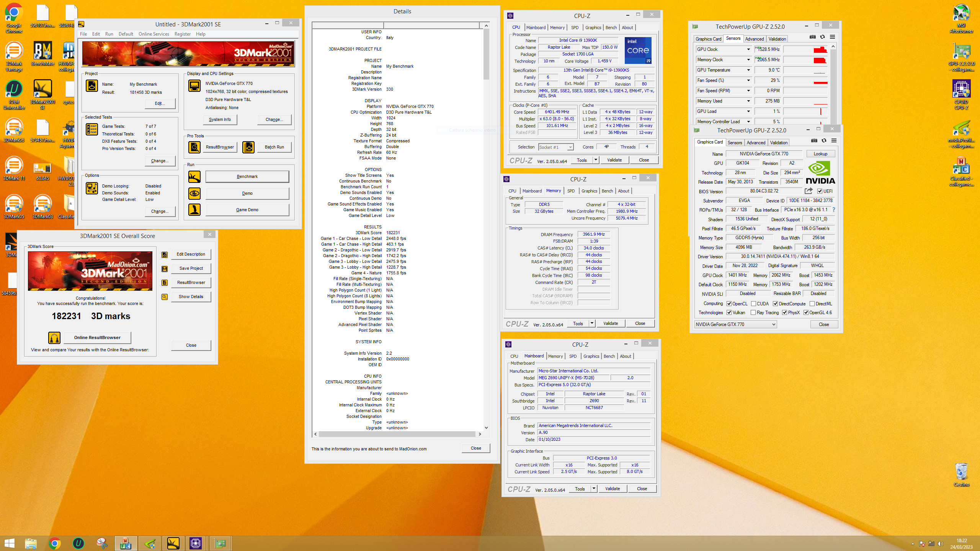This screenshot has height=551, width=980.
Task: Open the Run menu in 3DMark2001 SE
Action: point(109,34)
